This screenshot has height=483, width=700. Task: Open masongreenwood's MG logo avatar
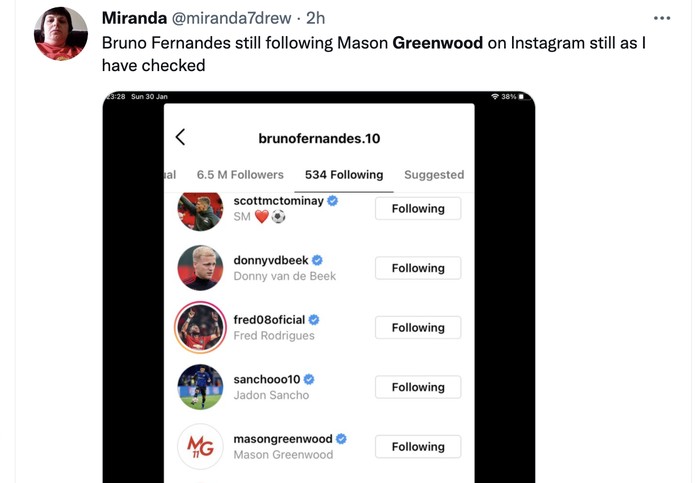point(200,446)
